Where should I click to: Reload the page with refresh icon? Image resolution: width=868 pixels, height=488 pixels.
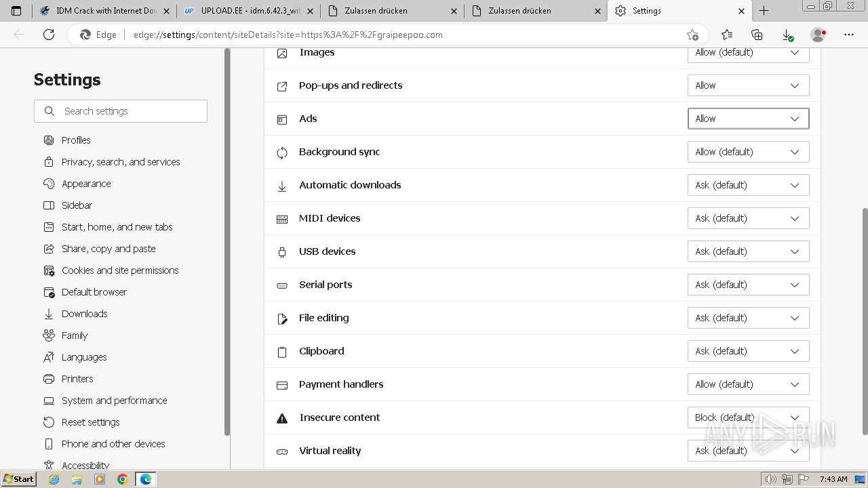49,35
